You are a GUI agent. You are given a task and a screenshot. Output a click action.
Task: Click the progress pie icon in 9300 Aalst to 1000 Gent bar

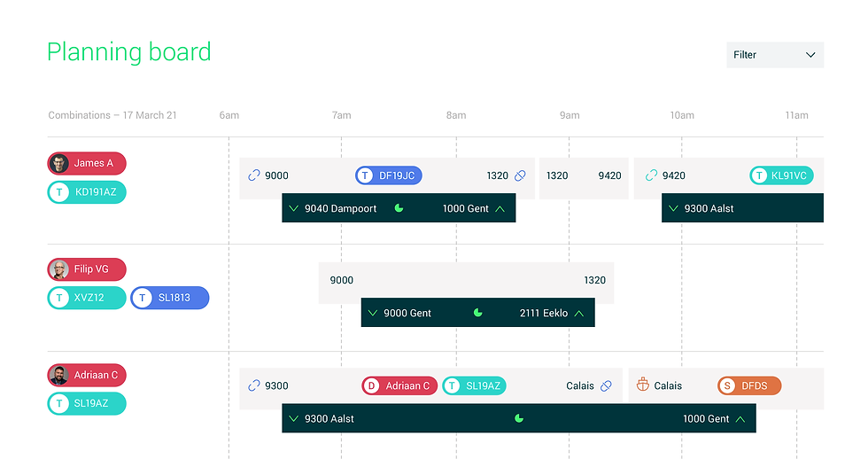[519, 418]
